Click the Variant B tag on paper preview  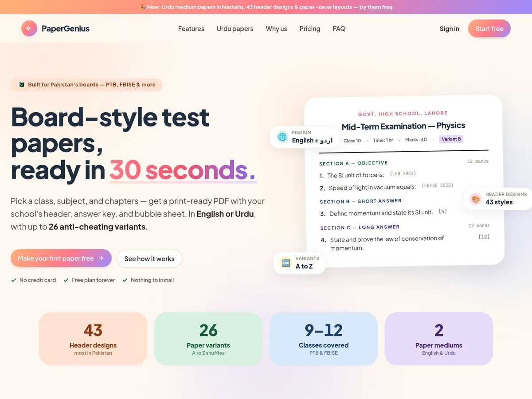[x=451, y=139]
